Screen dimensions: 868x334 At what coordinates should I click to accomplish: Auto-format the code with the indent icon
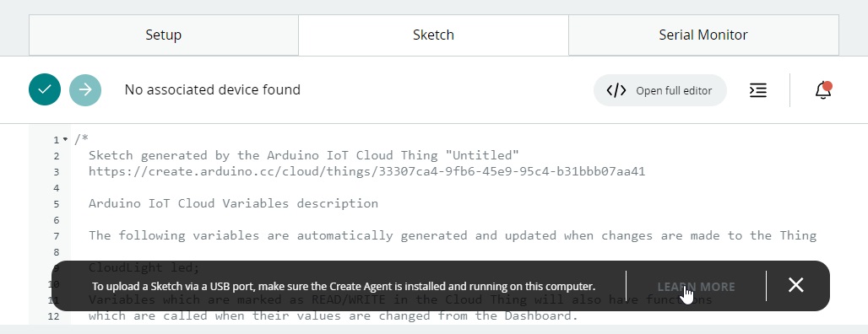(x=758, y=90)
